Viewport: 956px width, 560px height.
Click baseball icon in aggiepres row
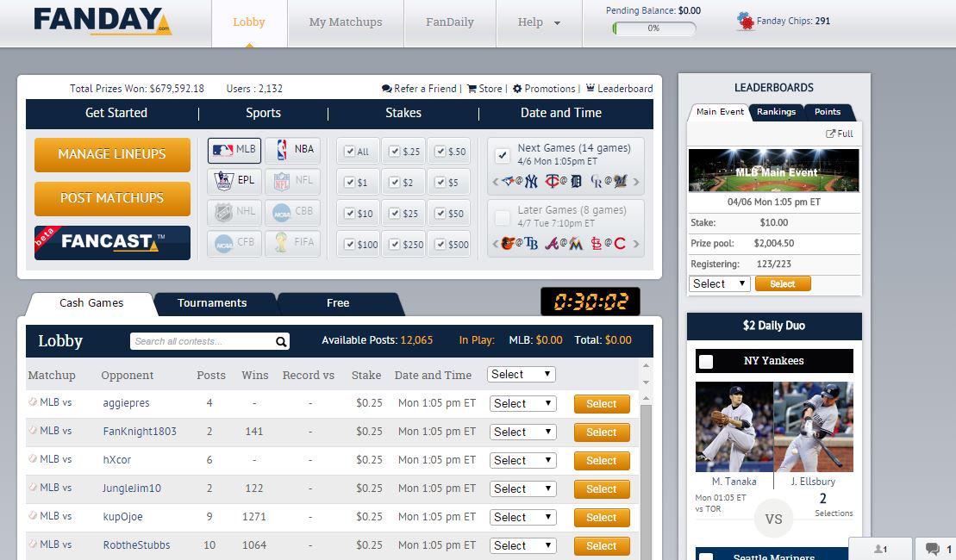click(33, 401)
